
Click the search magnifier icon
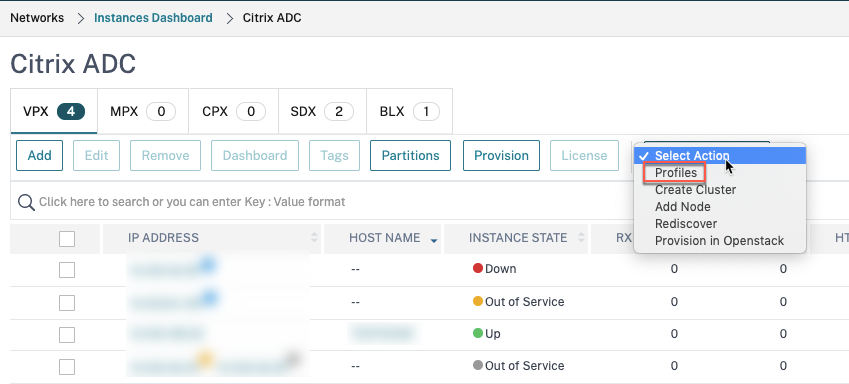27,202
